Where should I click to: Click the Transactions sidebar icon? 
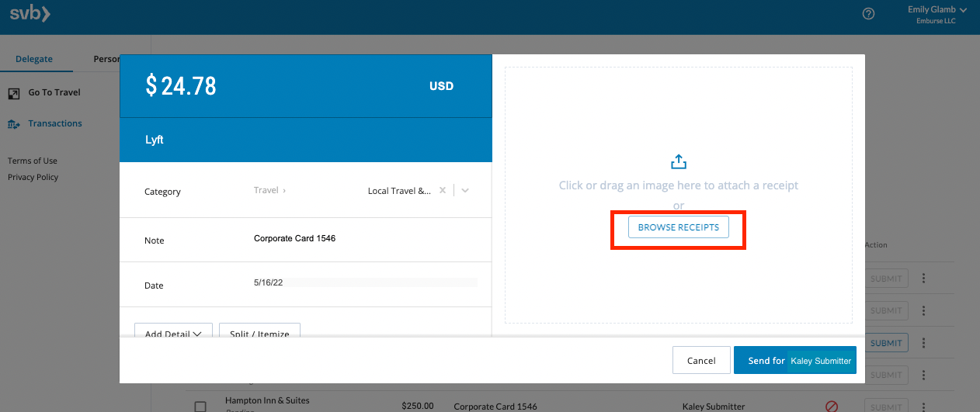click(x=14, y=124)
